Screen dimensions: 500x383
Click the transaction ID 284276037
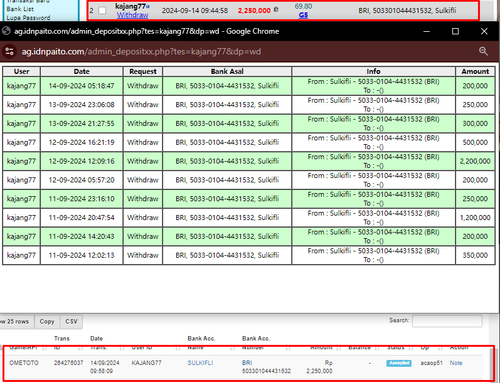(69, 363)
